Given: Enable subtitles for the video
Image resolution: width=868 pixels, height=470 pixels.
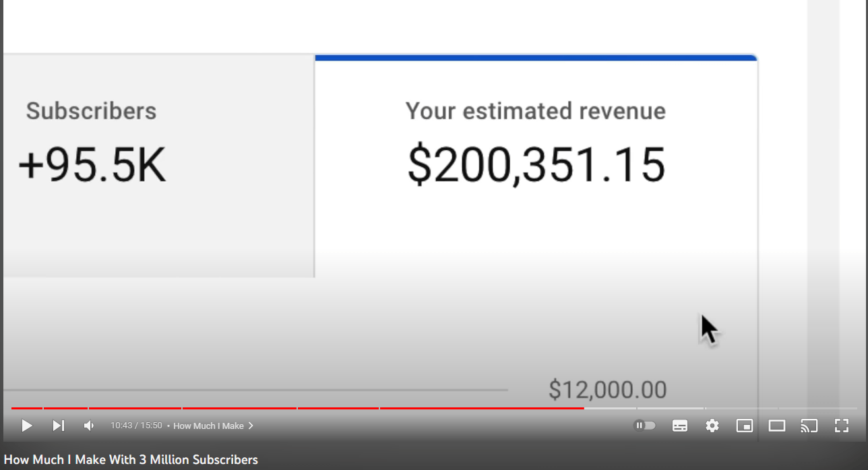Looking at the screenshot, I should coord(680,426).
